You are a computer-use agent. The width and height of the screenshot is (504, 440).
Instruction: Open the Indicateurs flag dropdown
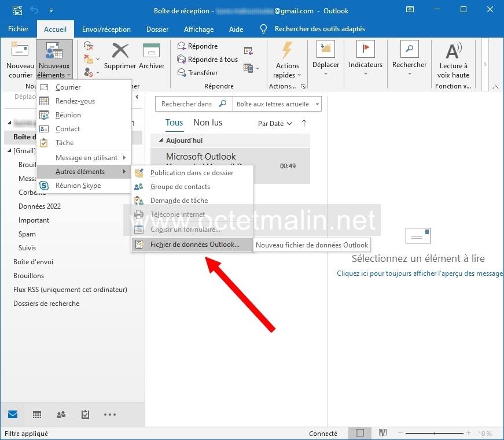click(366, 58)
